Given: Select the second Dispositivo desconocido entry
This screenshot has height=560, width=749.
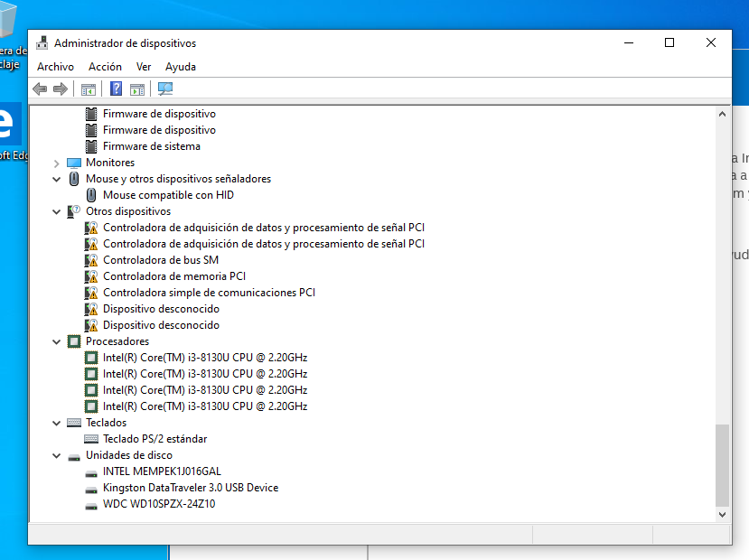Looking at the screenshot, I should [161, 325].
